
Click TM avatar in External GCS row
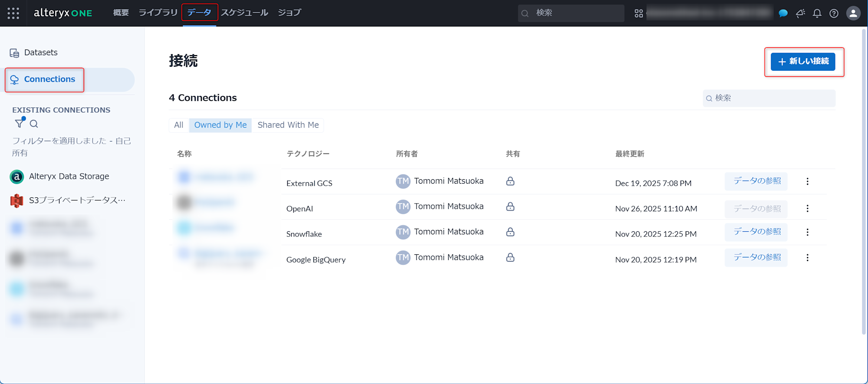tap(403, 181)
